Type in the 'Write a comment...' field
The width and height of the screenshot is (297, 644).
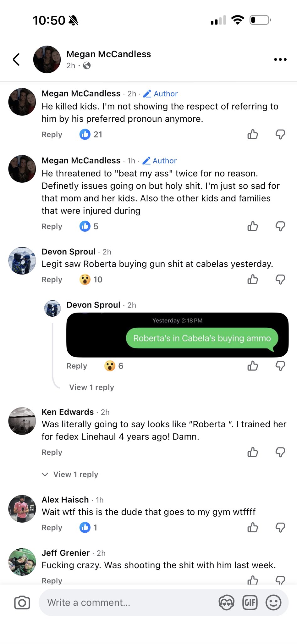(x=126, y=603)
